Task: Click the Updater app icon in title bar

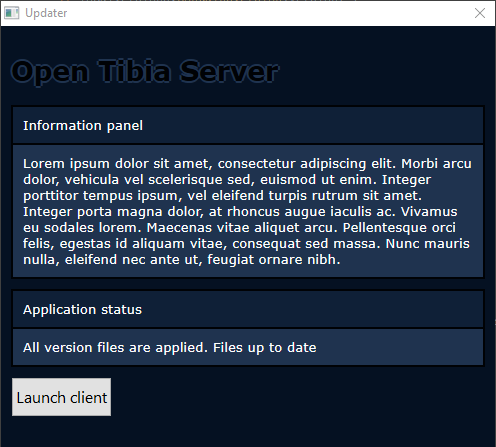Action: coord(12,13)
